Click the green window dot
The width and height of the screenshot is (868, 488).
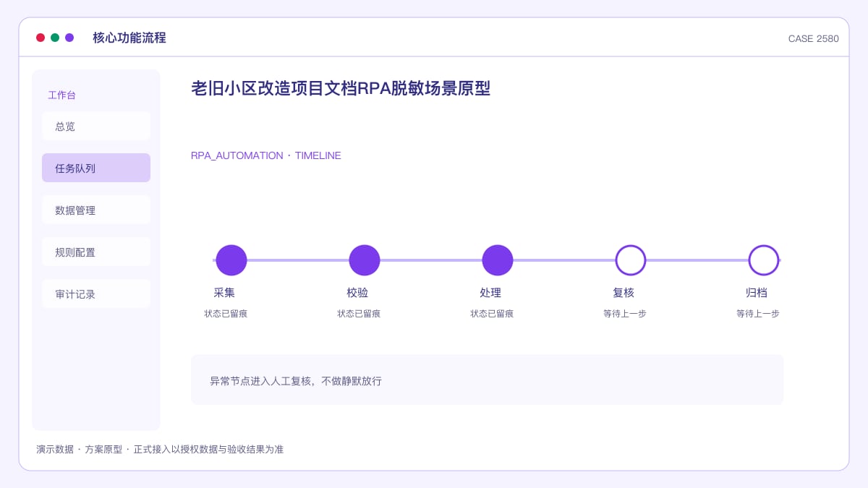[55, 38]
